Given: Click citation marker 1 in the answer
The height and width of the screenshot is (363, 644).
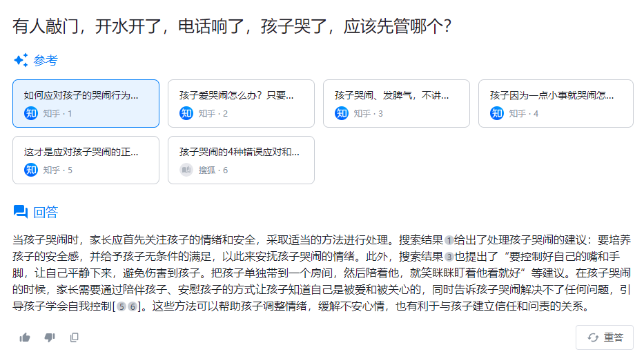Looking at the screenshot, I should click(449, 240).
